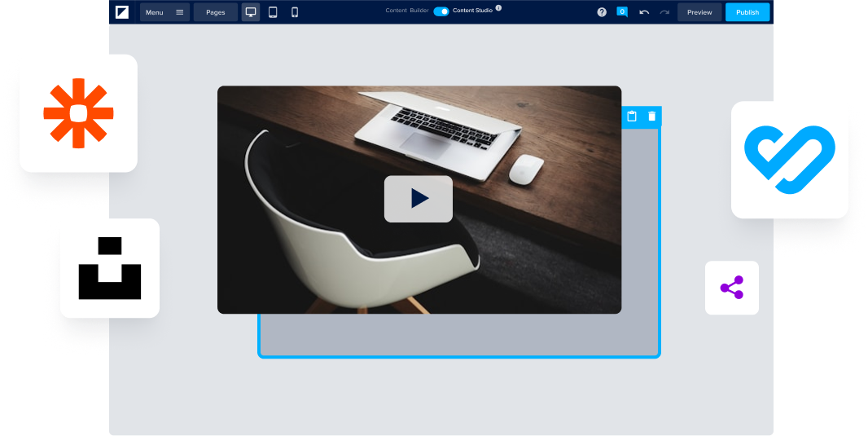Switch to desktop view
The height and width of the screenshot is (436, 868).
click(x=251, y=12)
